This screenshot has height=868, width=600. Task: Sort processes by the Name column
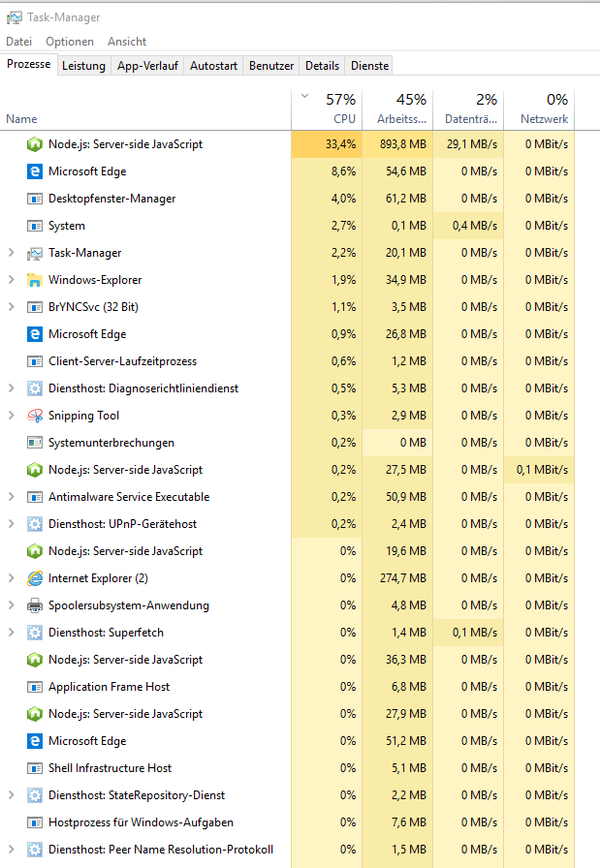click(x=145, y=110)
